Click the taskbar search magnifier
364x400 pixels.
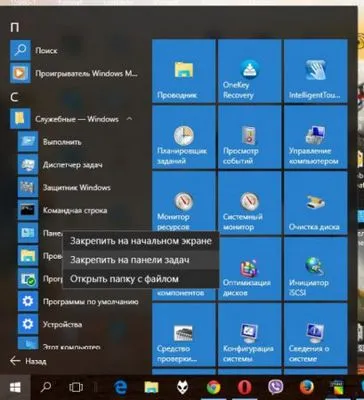tap(46, 387)
